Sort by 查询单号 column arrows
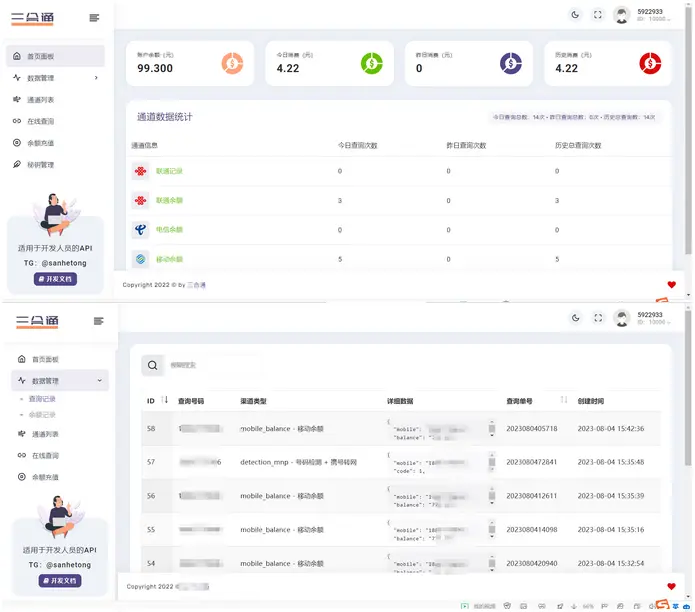This screenshot has height=612, width=695. click(564, 400)
